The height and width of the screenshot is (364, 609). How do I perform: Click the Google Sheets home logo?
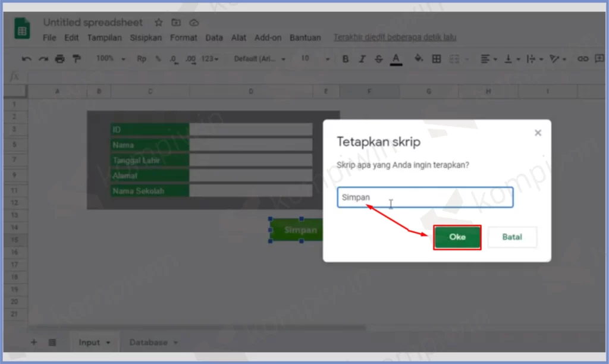point(23,29)
